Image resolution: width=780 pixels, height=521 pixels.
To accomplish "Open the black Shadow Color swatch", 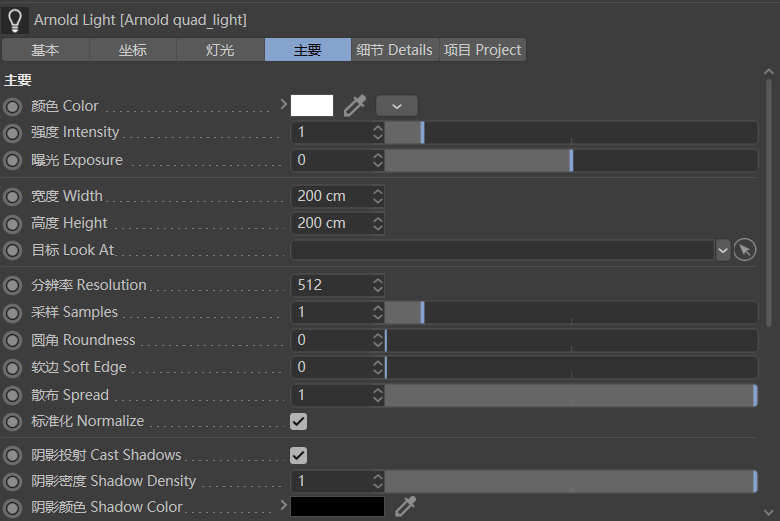I will point(337,507).
